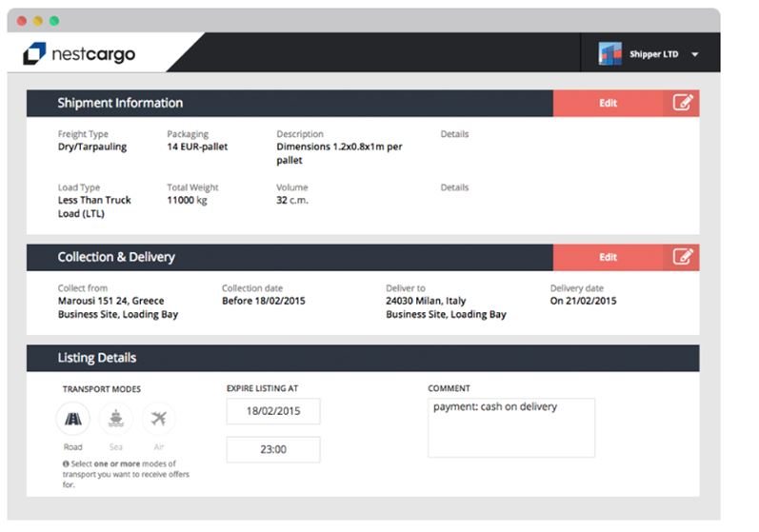Viewport: 759px width, 532px height.
Task: Toggle the Road transport mode icon
Action: [x=73, y=419]
